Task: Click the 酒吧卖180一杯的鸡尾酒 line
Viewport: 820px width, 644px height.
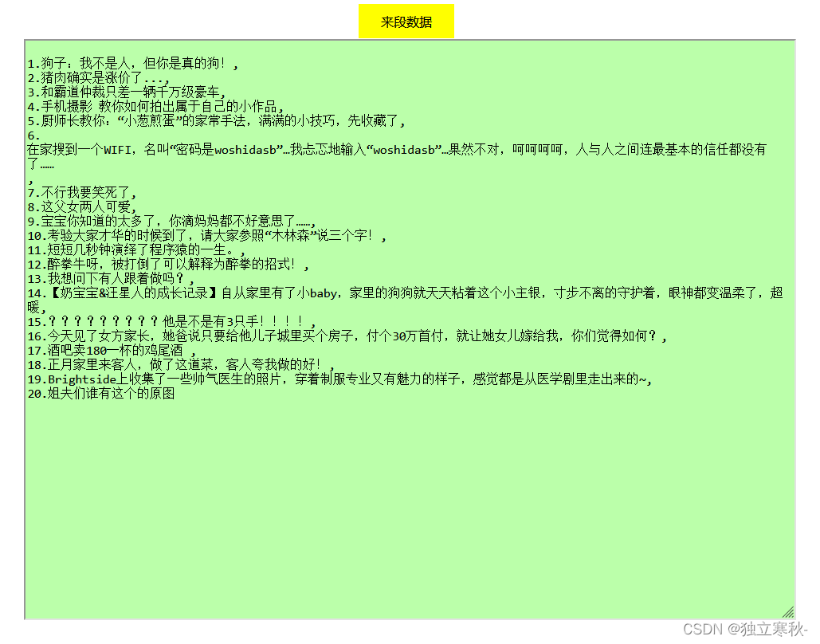Action: tap(112, 351)
